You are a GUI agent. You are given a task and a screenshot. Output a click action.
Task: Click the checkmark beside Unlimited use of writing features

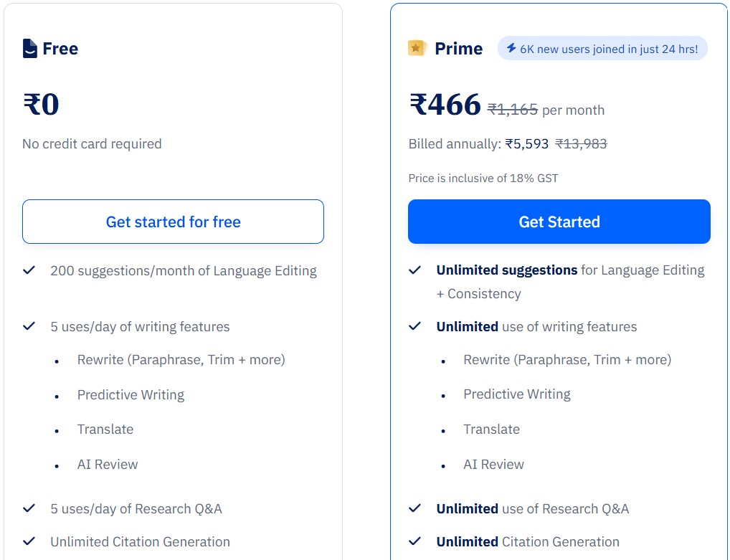[414, 326]
